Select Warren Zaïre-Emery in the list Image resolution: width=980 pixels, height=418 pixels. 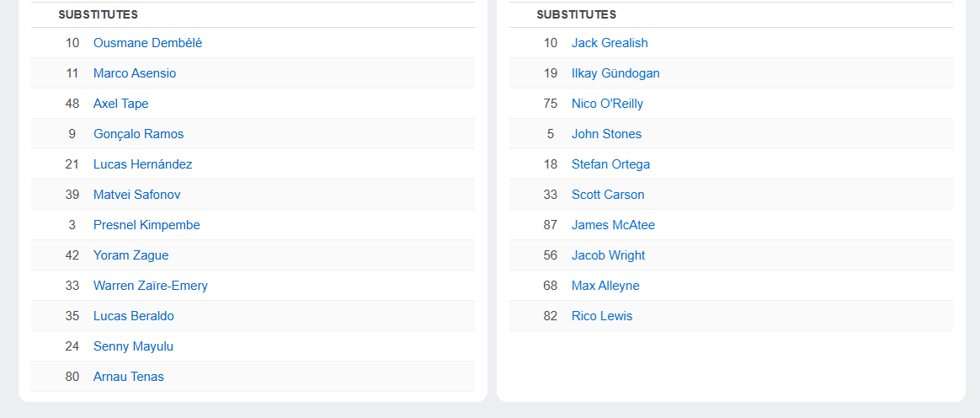tap(150, 286)
